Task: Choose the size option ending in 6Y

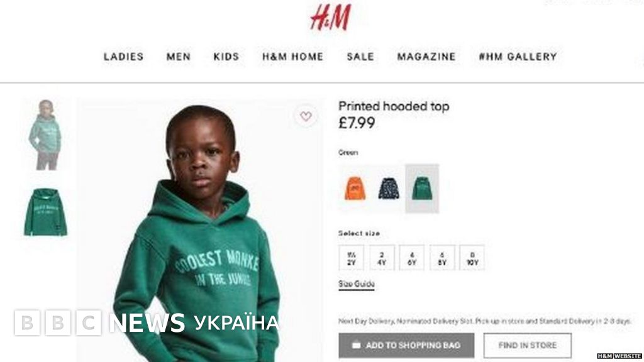Action: point(411,258)
